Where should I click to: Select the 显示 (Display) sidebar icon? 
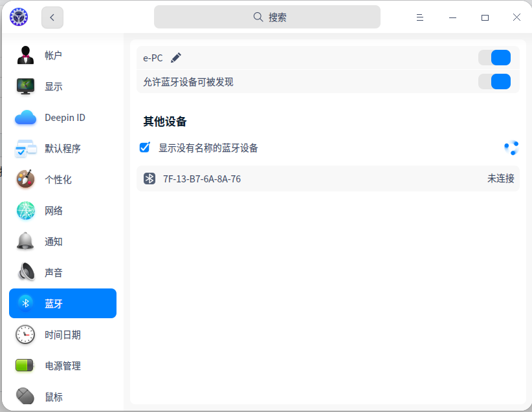click(x=25, y=86)
